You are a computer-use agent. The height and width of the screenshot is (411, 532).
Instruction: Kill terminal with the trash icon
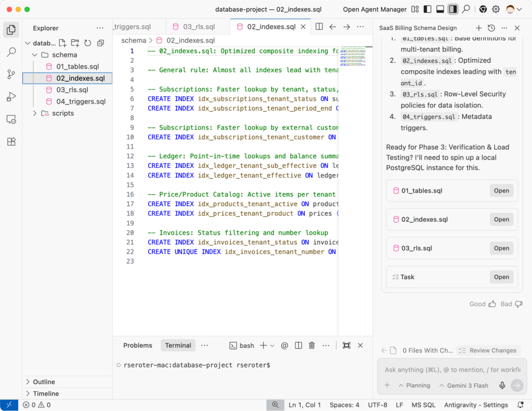pos(312,346)
